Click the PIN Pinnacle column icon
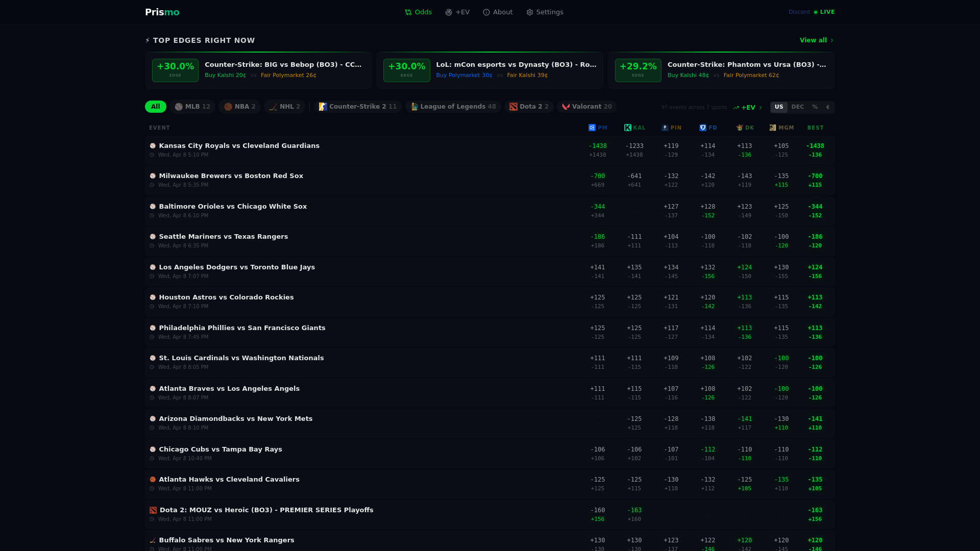This screenshot has height=551, width=980. (x=665, y=128)
